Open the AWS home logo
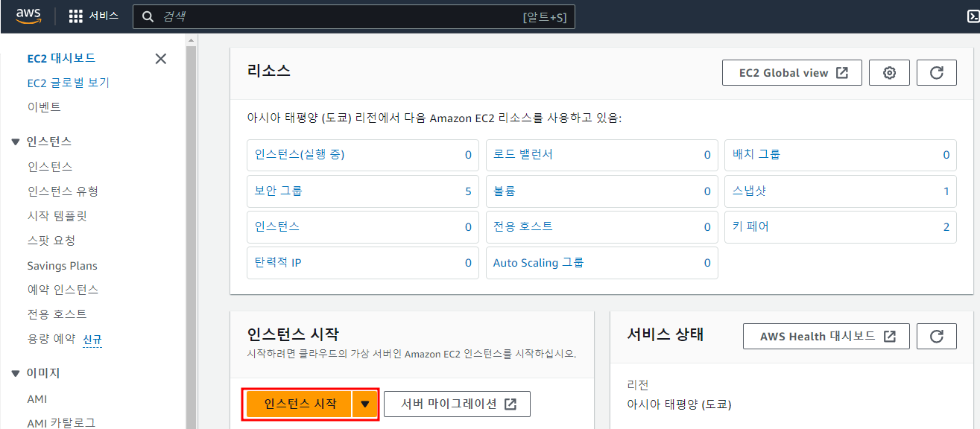Screen dimensions: 980x429 point(28,16)
